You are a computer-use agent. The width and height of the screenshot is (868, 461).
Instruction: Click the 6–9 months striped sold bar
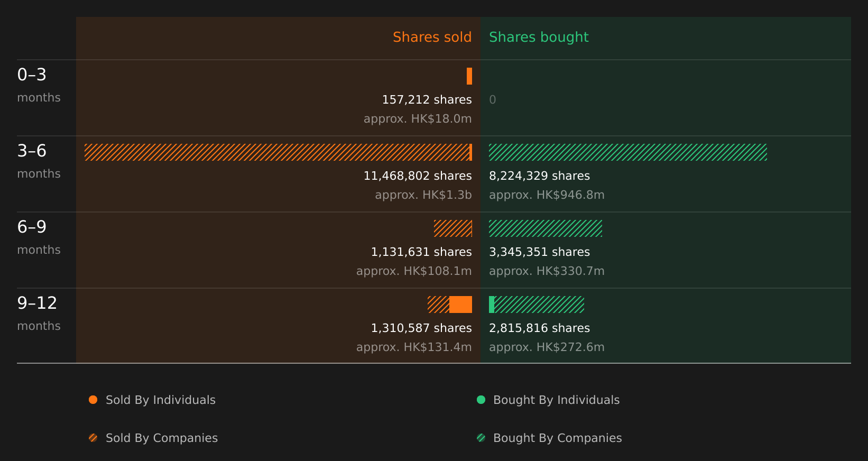(x=453, y=228)
